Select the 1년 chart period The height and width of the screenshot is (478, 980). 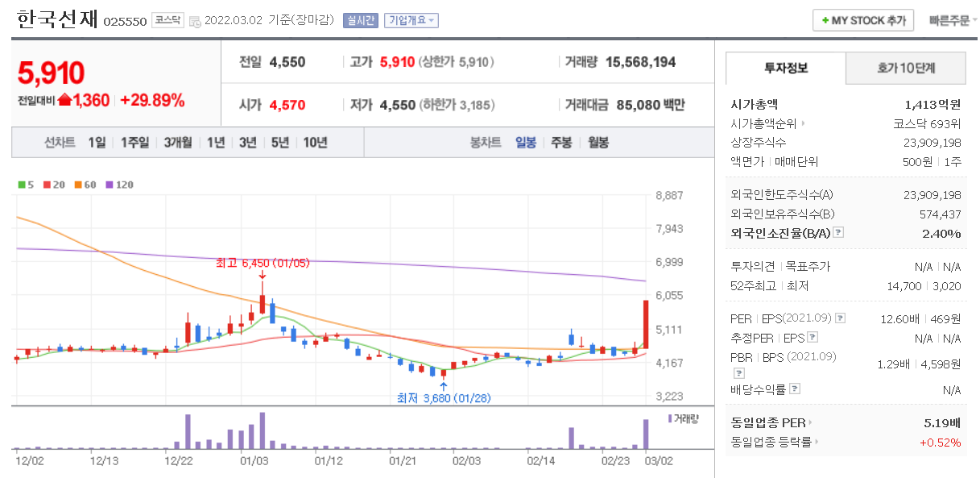coord(216,143)
